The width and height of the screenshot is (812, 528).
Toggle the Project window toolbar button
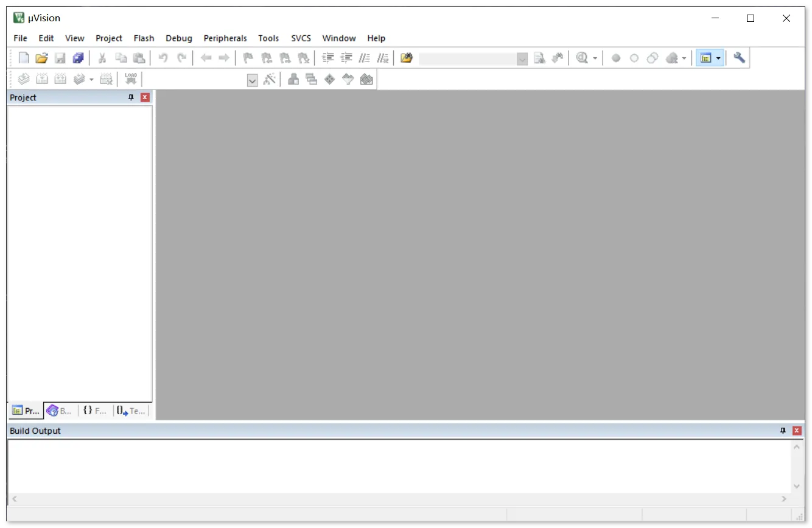706,58
